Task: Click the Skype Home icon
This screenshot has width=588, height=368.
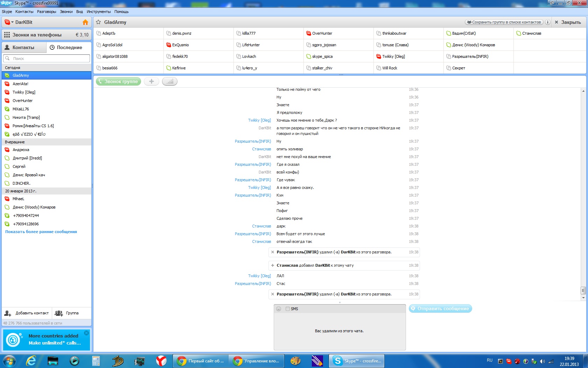Action: 85,22
